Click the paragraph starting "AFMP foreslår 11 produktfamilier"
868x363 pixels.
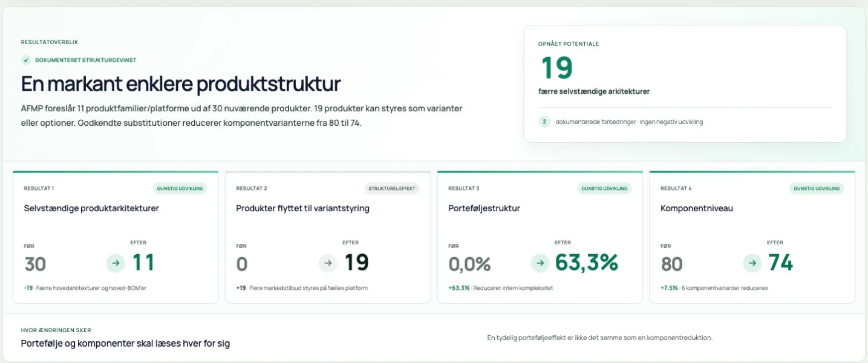pyautogui.click(x=242, y=115)
